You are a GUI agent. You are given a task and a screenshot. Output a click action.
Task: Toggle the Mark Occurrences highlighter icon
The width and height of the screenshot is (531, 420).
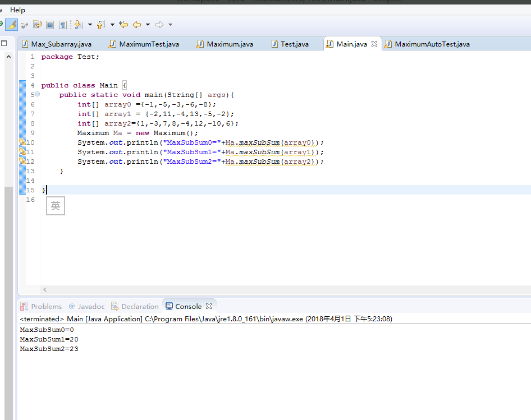[11, 25]
